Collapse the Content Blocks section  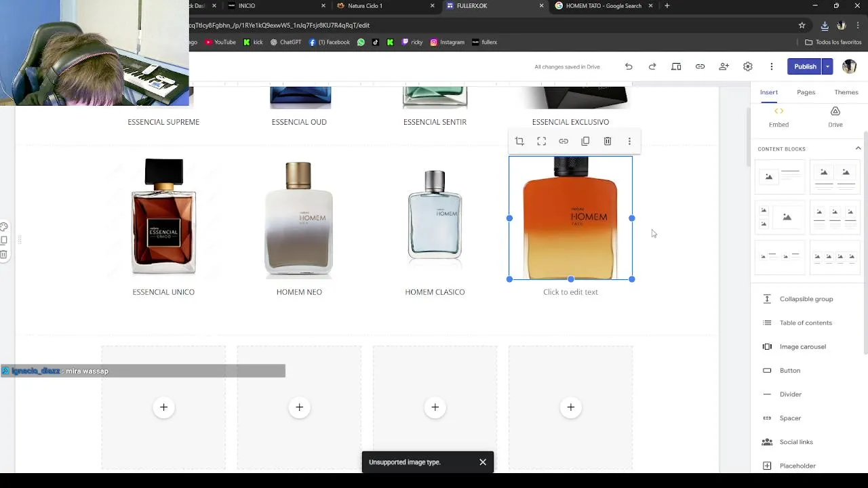pos(858,148)
